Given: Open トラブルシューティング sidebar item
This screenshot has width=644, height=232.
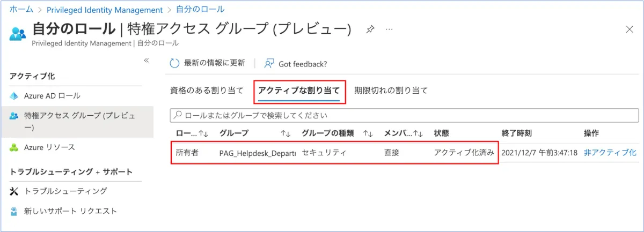Looking at the screenshot, I should pyautogui.click(x=65, y=191).
